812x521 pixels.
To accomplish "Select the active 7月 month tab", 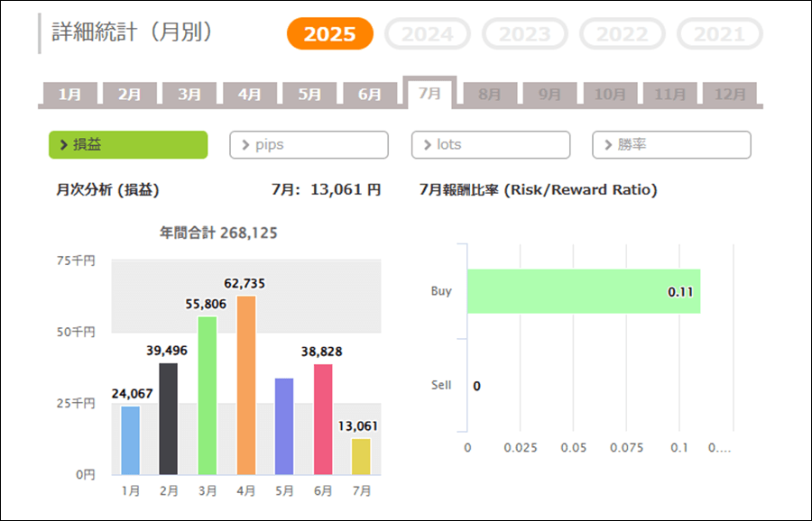I will pyautogui.click(x=429, y=93).
